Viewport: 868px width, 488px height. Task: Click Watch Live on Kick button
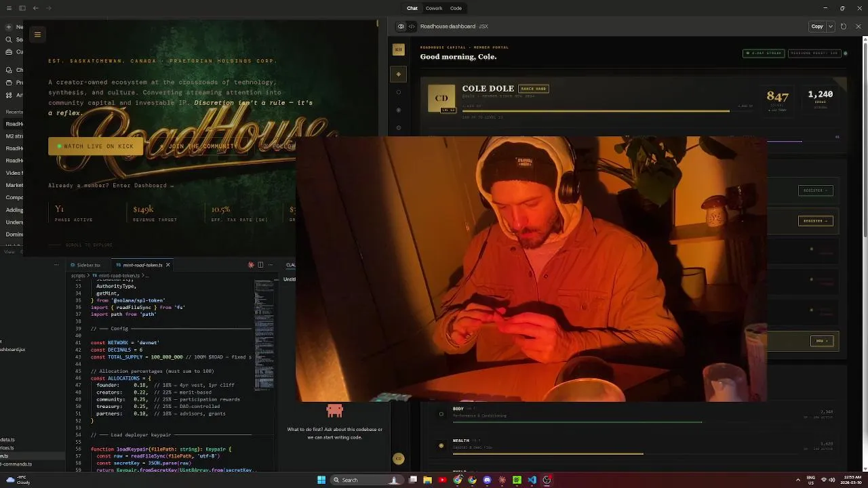(96, 146)
